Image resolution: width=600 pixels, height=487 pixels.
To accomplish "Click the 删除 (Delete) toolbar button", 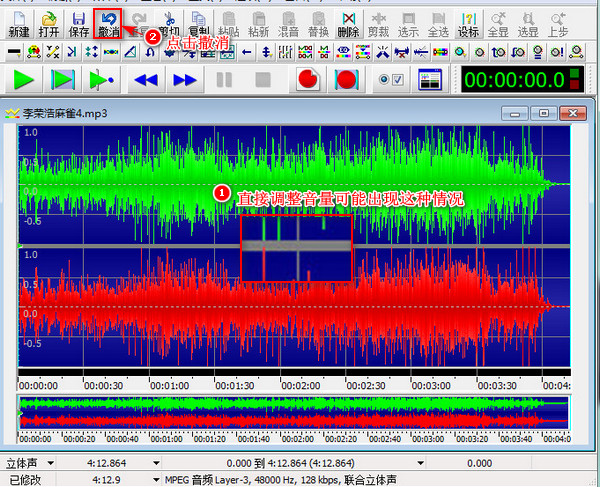I will coord(348,24).
